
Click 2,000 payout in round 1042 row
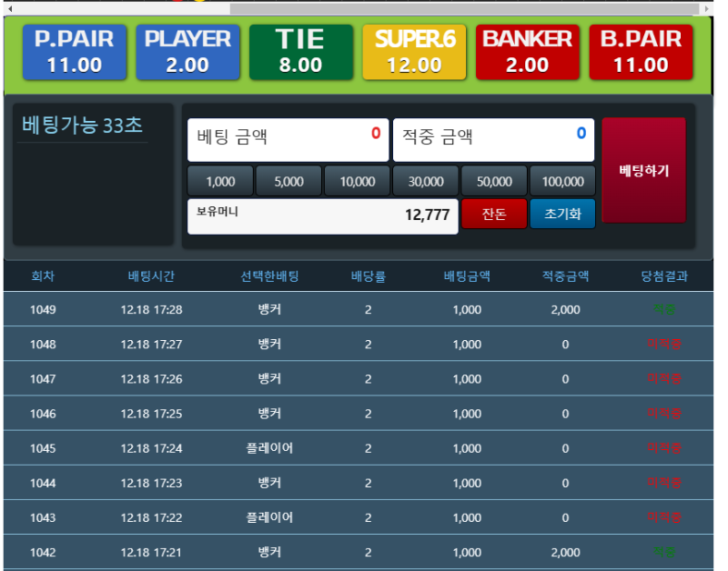pos(565,553)
